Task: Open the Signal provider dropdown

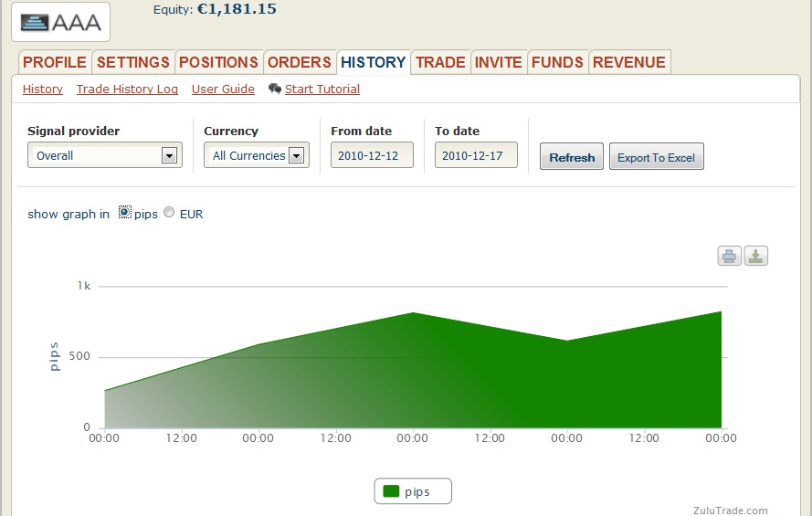Action: pos(105,154)
